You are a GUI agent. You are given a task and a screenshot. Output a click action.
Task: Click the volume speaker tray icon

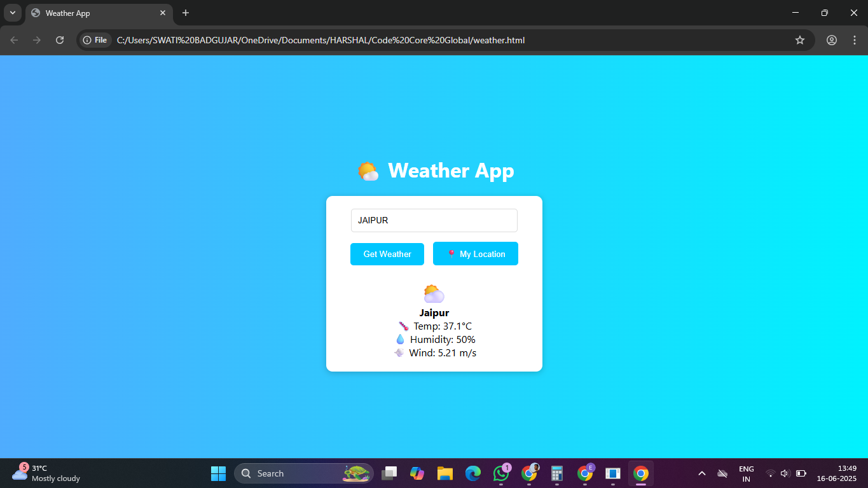click(x=785, y=473)
